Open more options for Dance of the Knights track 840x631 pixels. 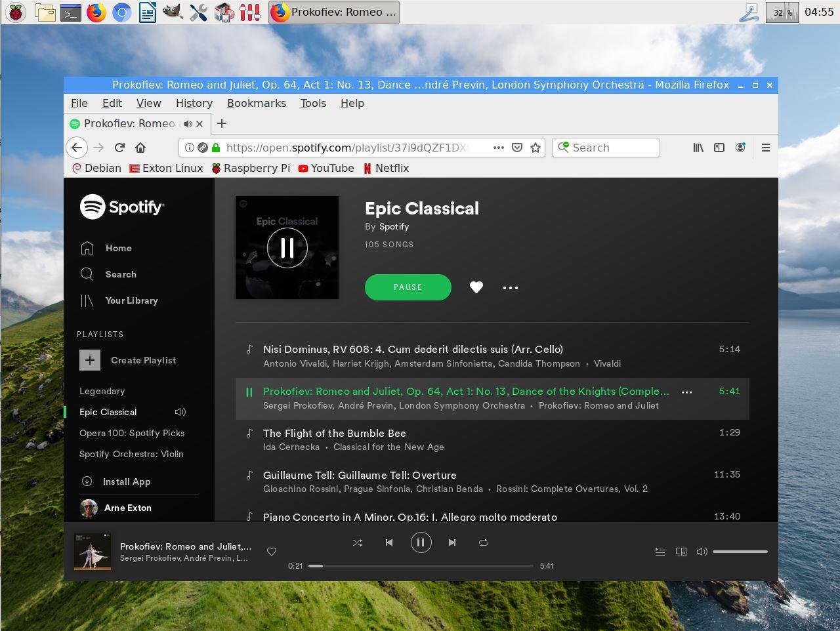(687, 392)
